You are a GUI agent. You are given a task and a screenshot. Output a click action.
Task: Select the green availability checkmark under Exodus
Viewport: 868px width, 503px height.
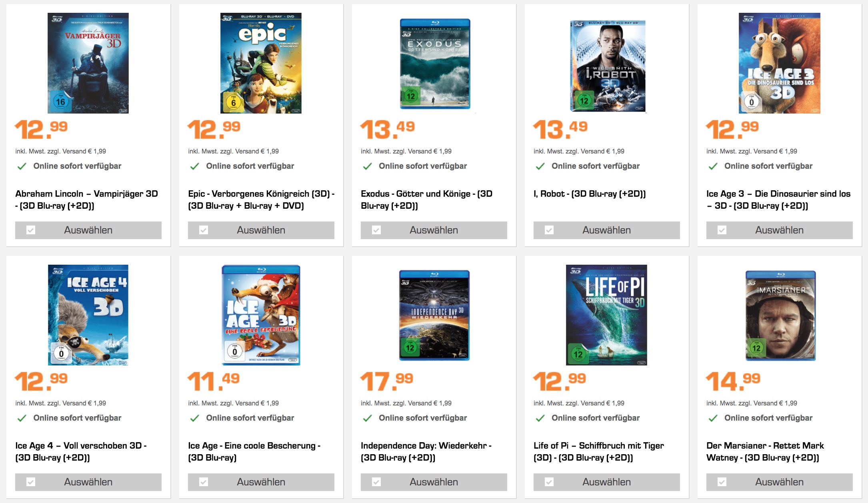tap(367, 166)
